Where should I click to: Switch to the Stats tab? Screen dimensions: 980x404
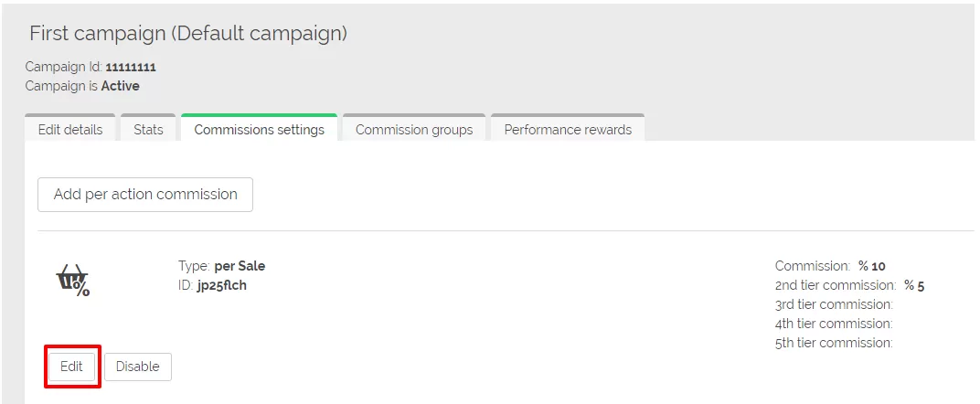148,129
